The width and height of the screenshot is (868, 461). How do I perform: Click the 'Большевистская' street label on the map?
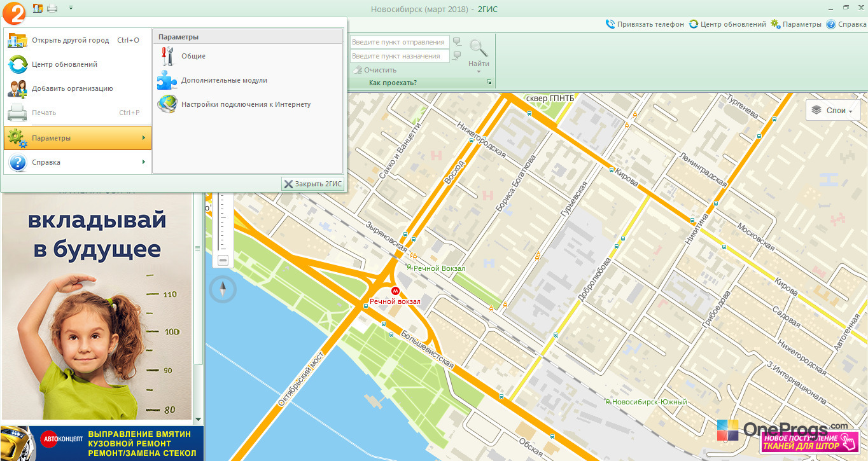tap(428, 348)
